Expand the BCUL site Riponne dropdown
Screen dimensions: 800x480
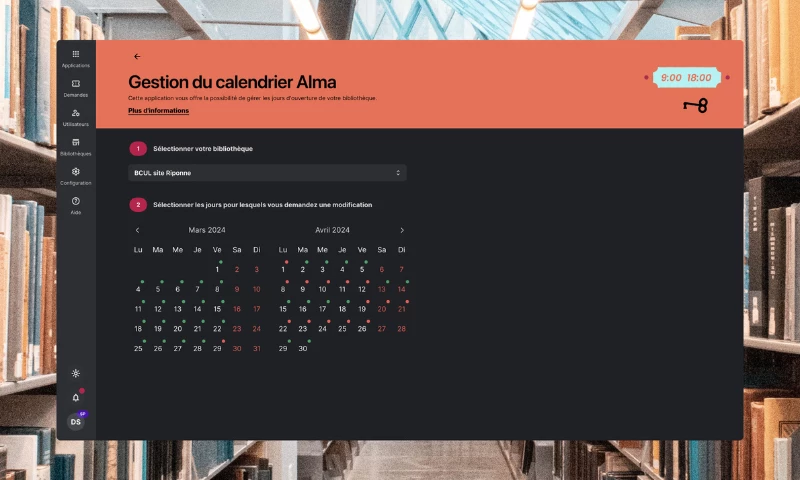(x=267, y=173)
